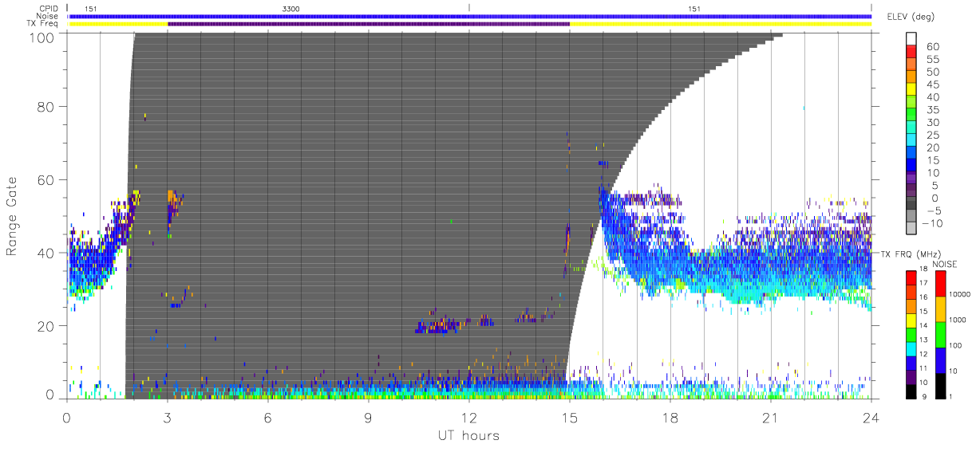Click the yellow TX Freq segment before 3 UT

point(118,24)
